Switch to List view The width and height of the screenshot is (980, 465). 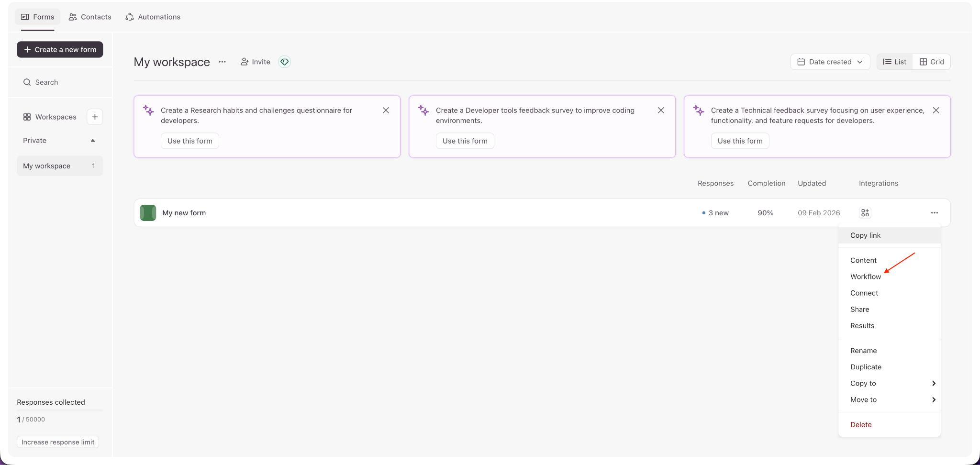[894, 62]
